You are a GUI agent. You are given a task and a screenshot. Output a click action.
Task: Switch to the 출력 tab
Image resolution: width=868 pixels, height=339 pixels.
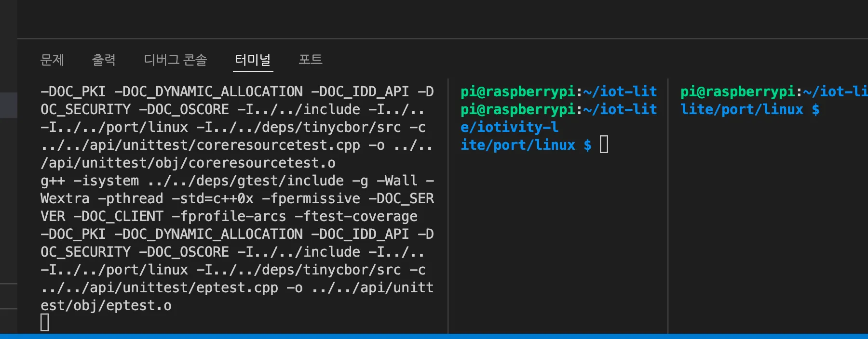click(x=104, y=60)
